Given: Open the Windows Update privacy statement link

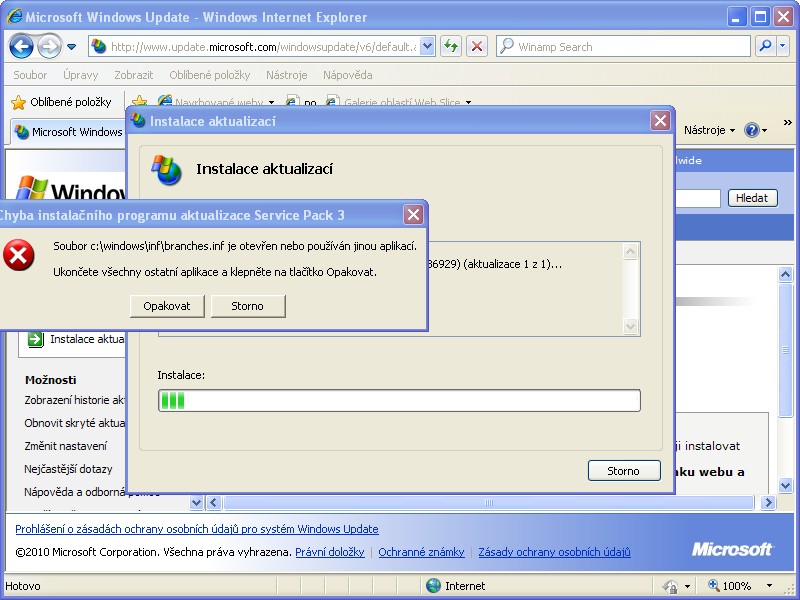Looking at the screenshot, I should 197,529.
